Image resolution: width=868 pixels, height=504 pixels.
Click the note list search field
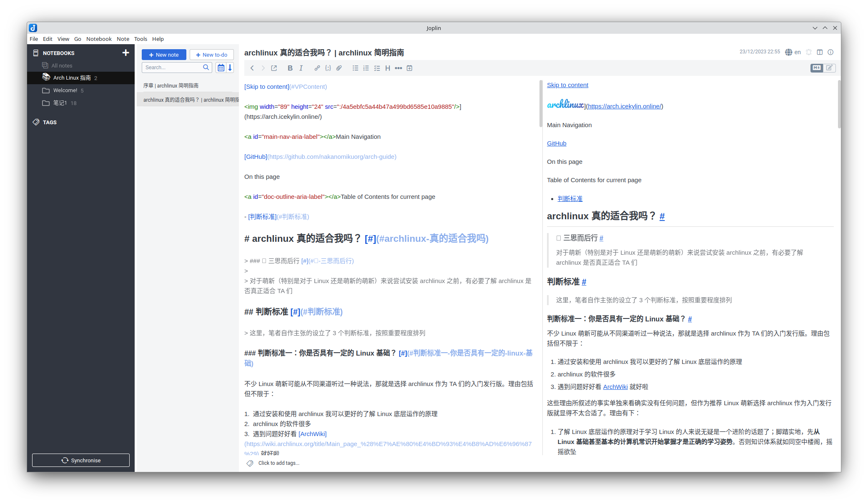[173, 68]
